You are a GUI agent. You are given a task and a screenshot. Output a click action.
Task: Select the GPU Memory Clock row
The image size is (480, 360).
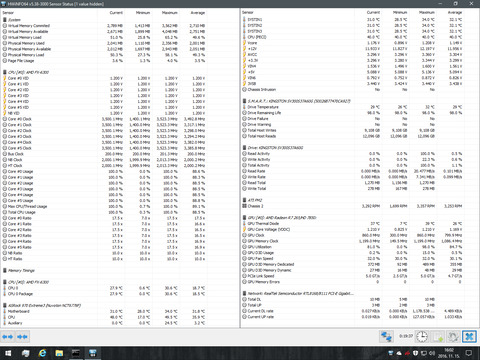click(353, 241)
